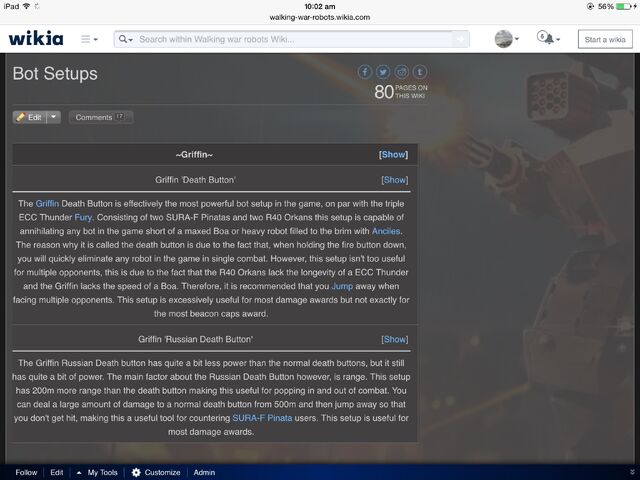Click Edit in the bottom toolbar
The image size is (640, 480).
(x=57, y=472)
